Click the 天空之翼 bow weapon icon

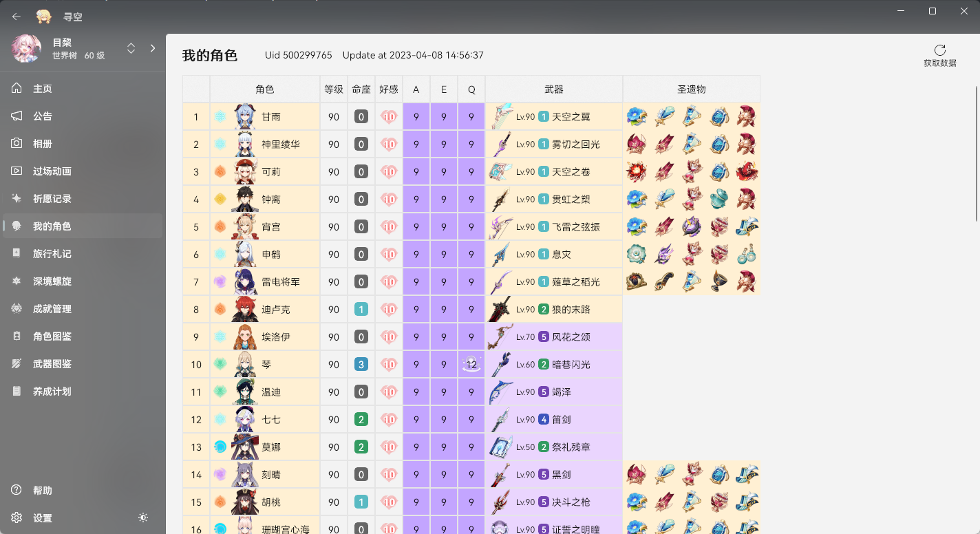pyautogui.click(x=500, y=117)
